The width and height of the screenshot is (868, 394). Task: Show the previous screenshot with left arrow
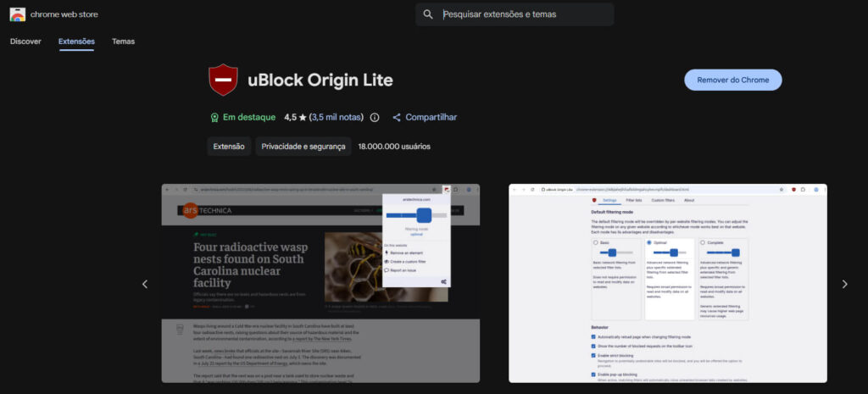point(145,284)
